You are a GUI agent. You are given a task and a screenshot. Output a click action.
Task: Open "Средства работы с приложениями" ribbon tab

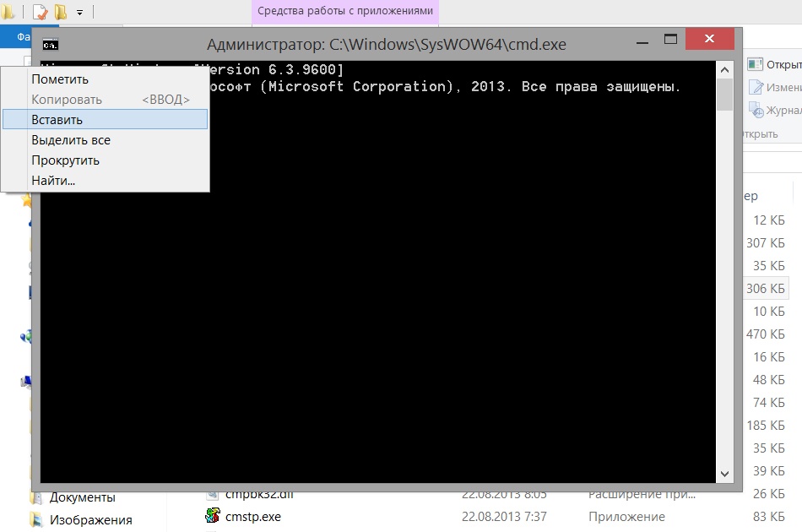[x=345, y=11]
